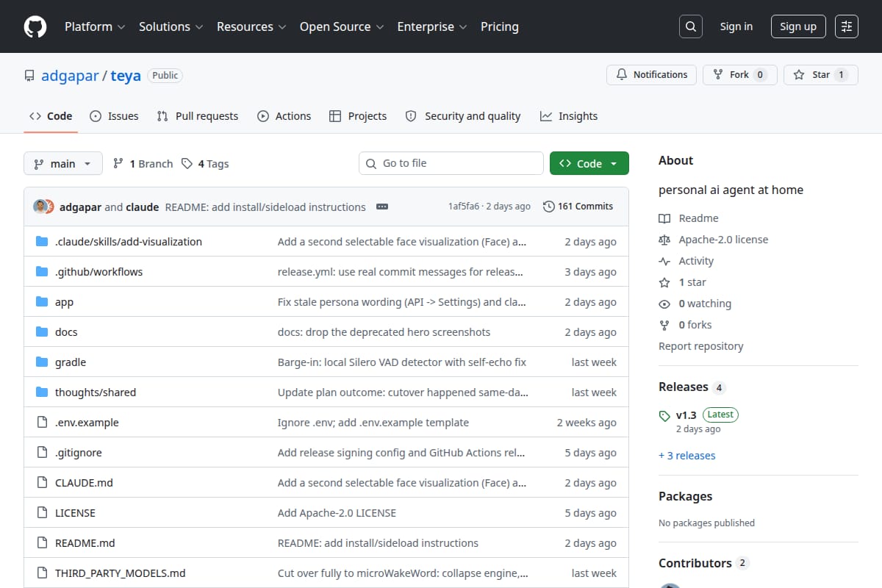Click the folder icon for docs
This screenshot has width=882, height=588.
click(42, 332)
